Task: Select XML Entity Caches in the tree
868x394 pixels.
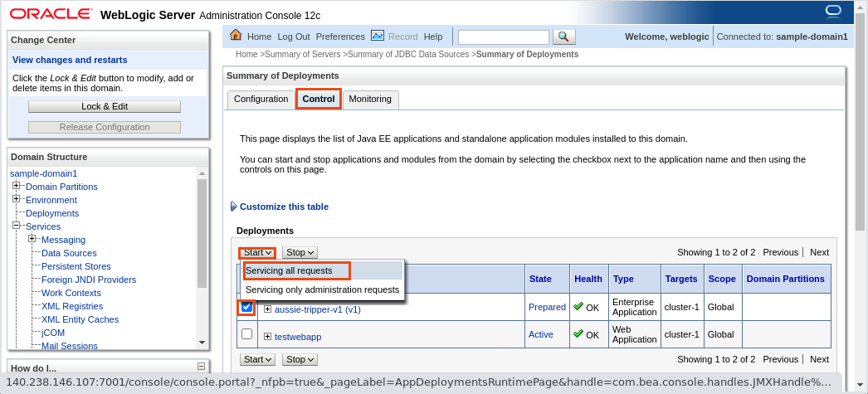Action: [x=80, y=319]
